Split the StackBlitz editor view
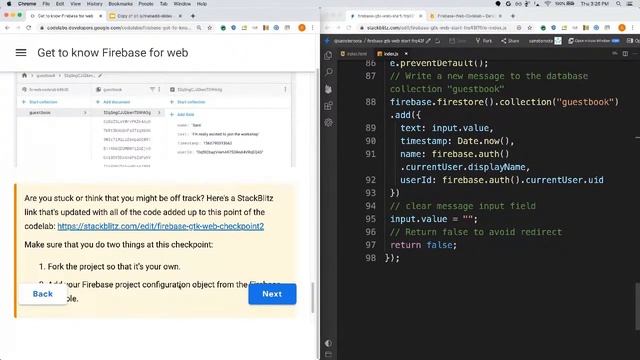The height and width of the screenshot is (360, 640). point(625,53)
